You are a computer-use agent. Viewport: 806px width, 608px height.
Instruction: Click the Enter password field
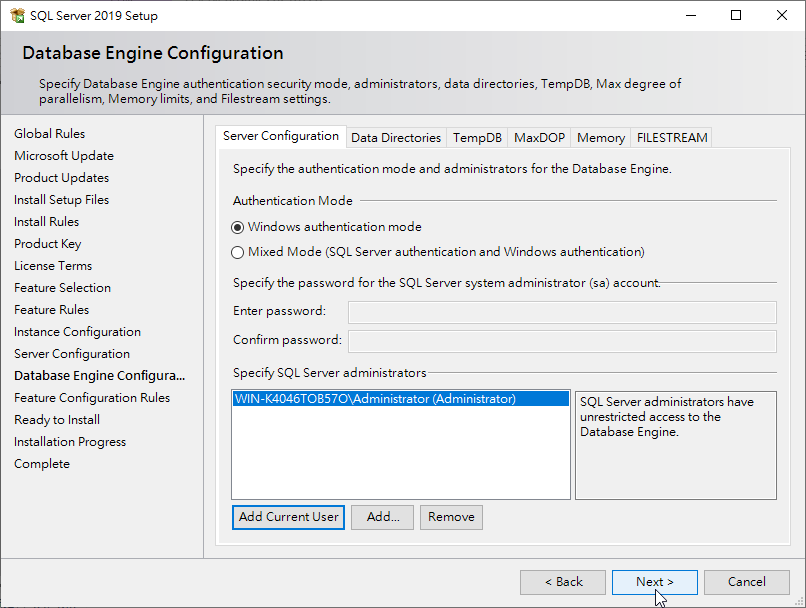(562, 312)
